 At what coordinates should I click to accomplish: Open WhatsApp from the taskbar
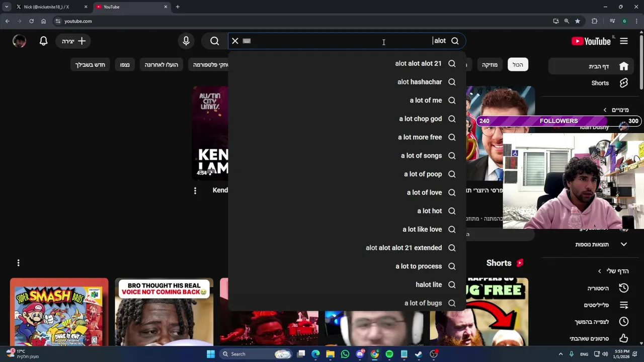tap(345, 354)
